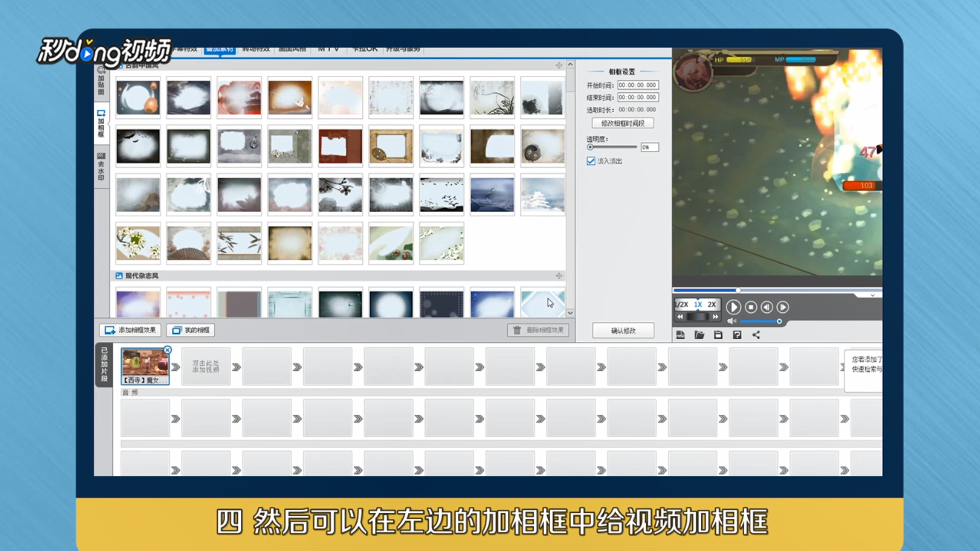Image resolution: width=980 pixels, height=551 pixels.
Task: Click the preview progress bar handle
Action: (738, 290)
